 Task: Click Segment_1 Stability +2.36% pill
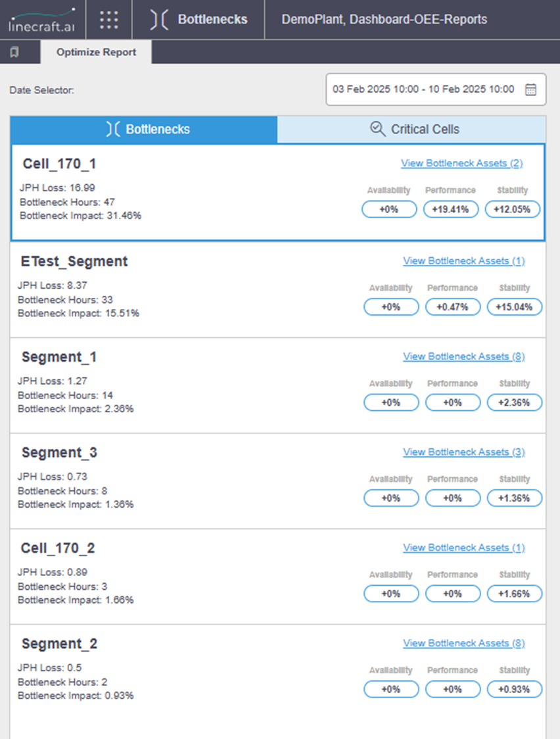[x=514, y=402]
